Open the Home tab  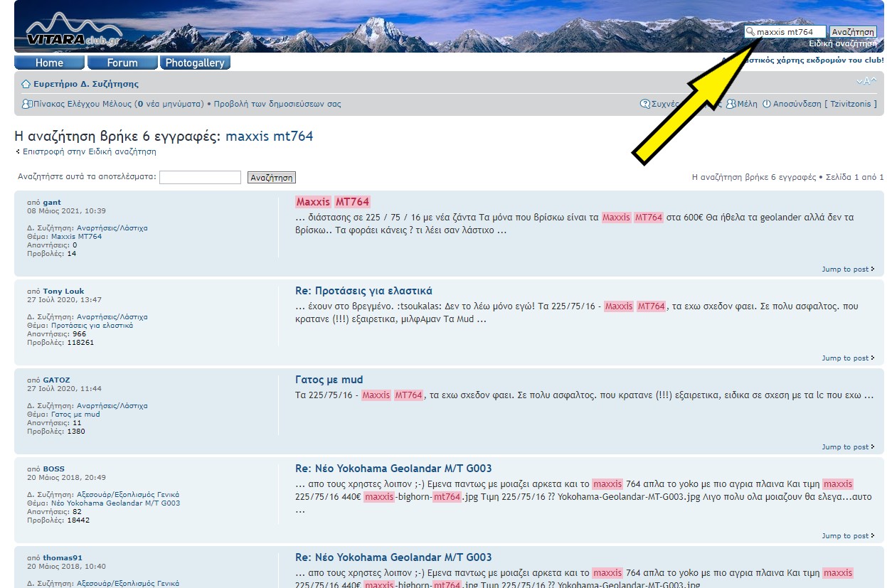point(49,63)
